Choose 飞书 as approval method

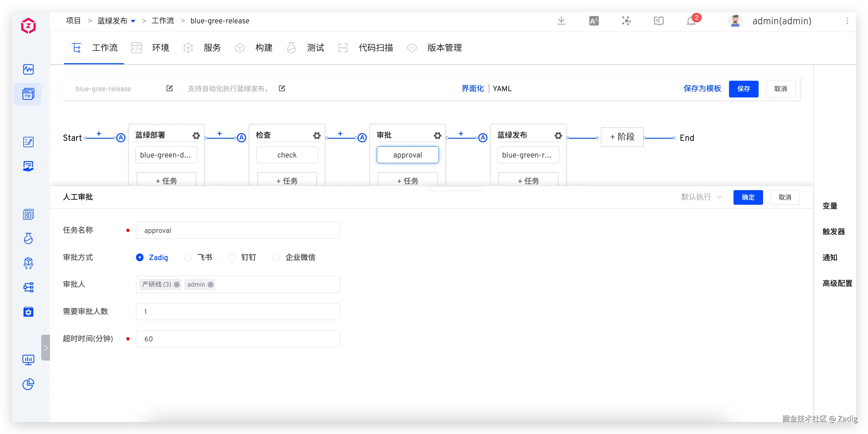[x=188, y=257]
